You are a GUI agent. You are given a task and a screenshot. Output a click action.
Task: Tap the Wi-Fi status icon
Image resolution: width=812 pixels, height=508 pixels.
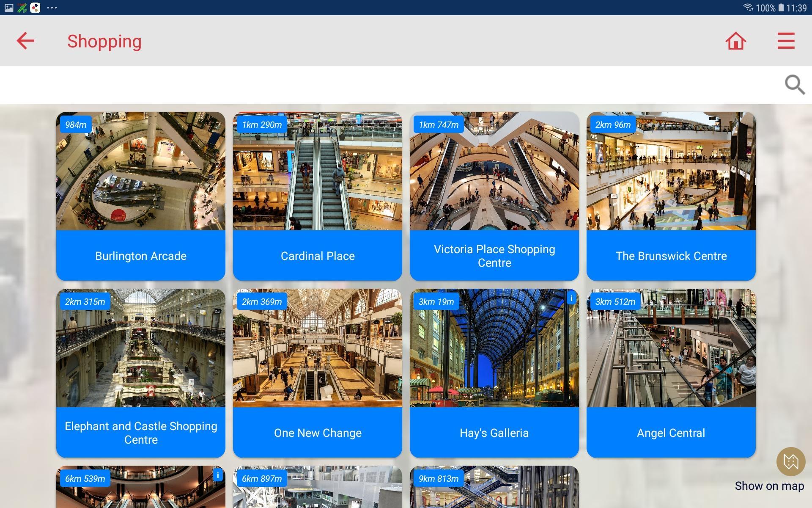pos(748,8)
